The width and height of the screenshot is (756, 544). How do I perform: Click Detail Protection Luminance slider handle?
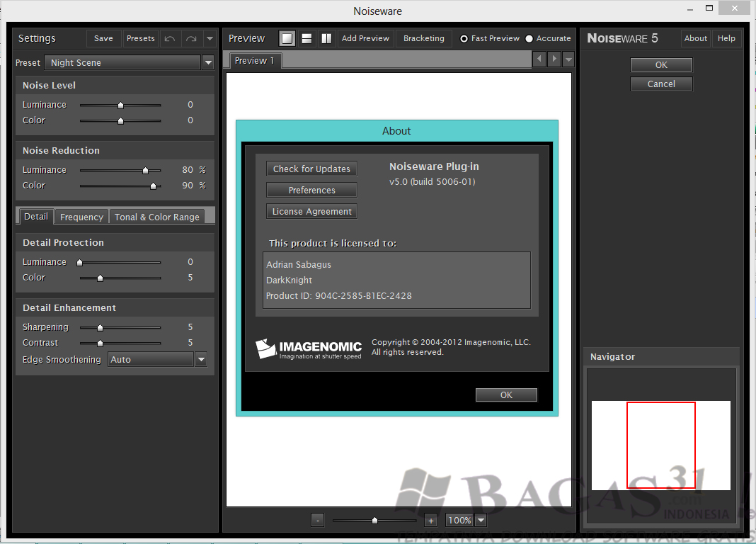79,262
